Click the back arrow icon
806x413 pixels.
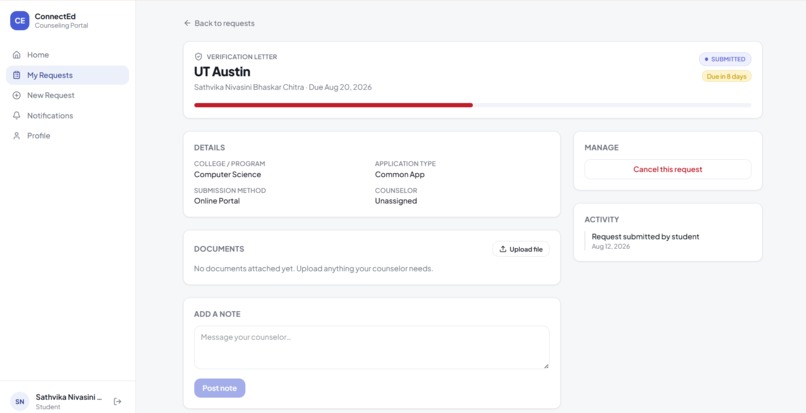[187, 23]
